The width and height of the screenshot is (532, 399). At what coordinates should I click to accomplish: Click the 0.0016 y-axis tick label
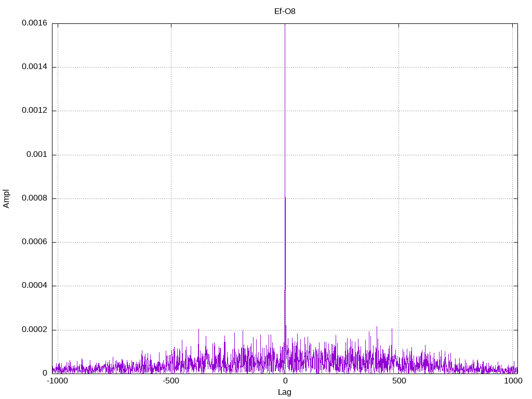pos(35,23)
